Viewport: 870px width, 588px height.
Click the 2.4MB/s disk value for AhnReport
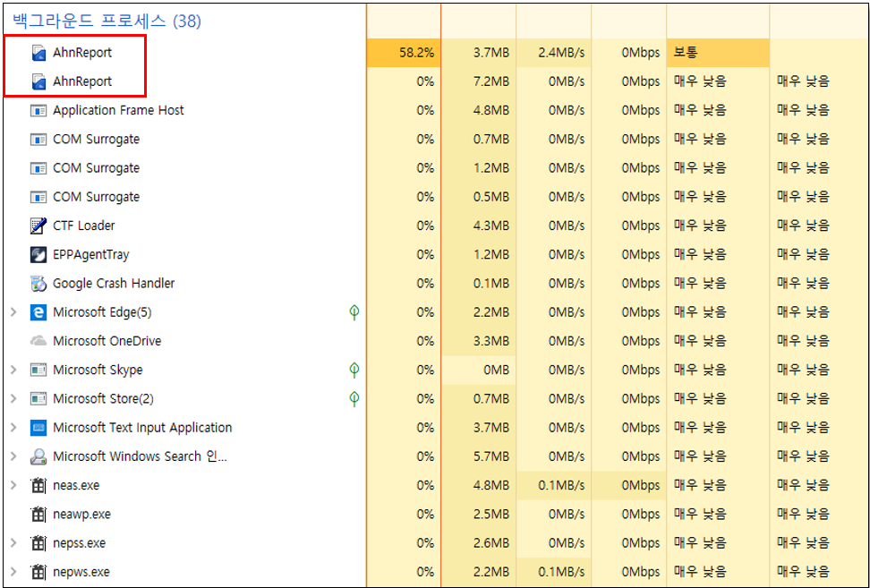click(561, 53)
